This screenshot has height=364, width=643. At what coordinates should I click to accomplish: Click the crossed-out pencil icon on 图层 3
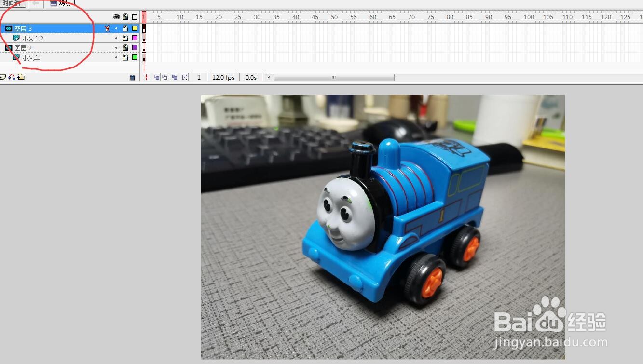(x=108, y=28)
